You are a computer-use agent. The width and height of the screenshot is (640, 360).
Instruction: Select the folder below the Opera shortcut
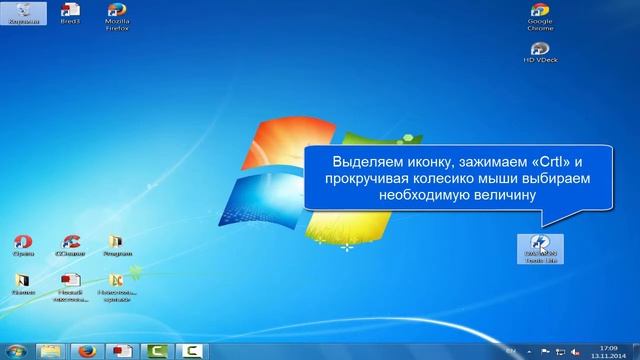23,284
